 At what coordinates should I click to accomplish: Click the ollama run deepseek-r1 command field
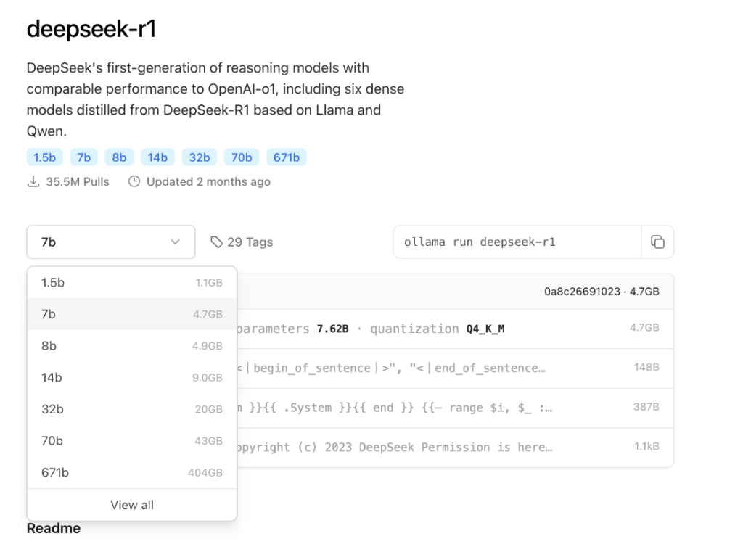517,242
